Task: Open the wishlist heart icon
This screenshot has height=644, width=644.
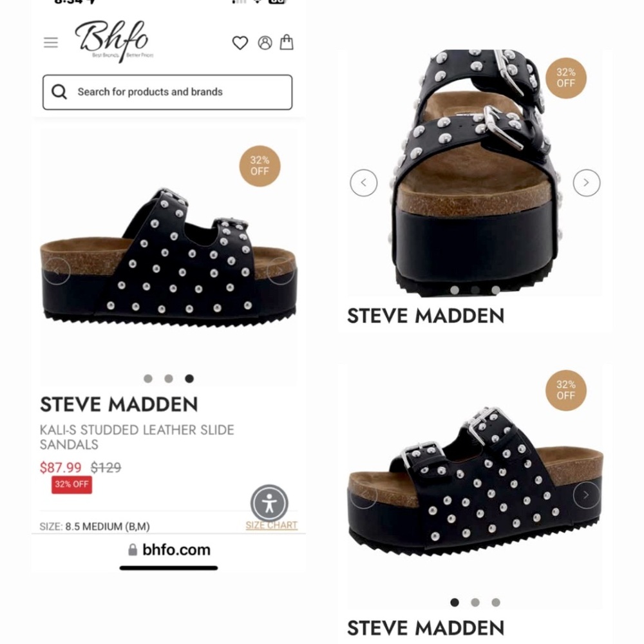Action: 240,43
